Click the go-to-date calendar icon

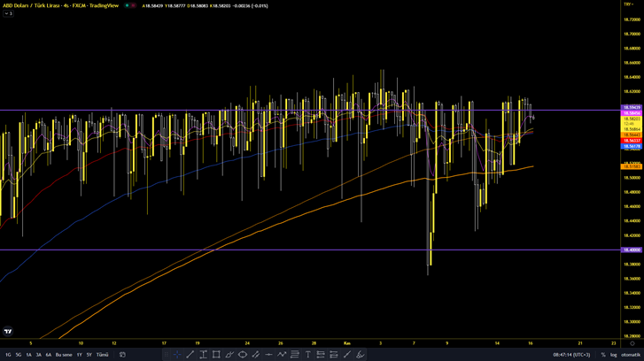[122, 355]
